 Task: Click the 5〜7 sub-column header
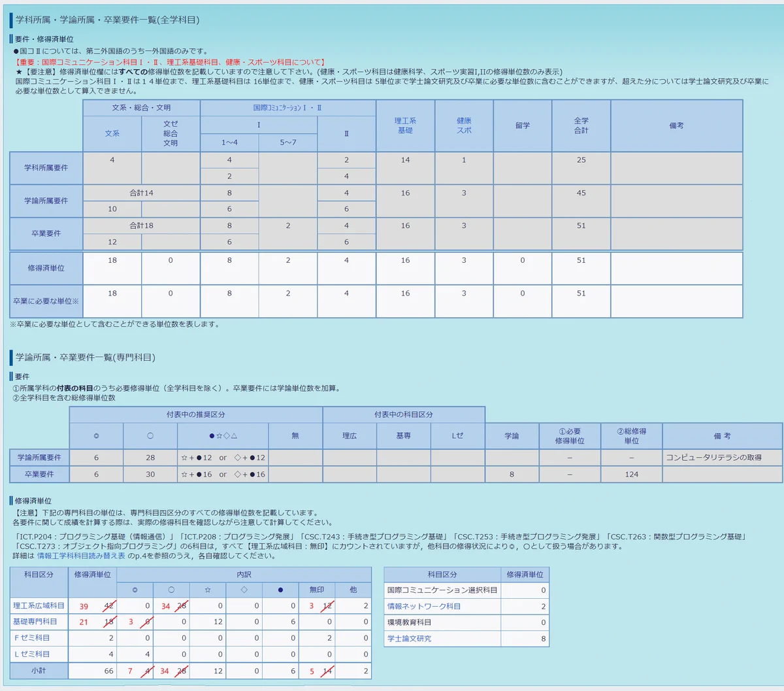[288, 143]
